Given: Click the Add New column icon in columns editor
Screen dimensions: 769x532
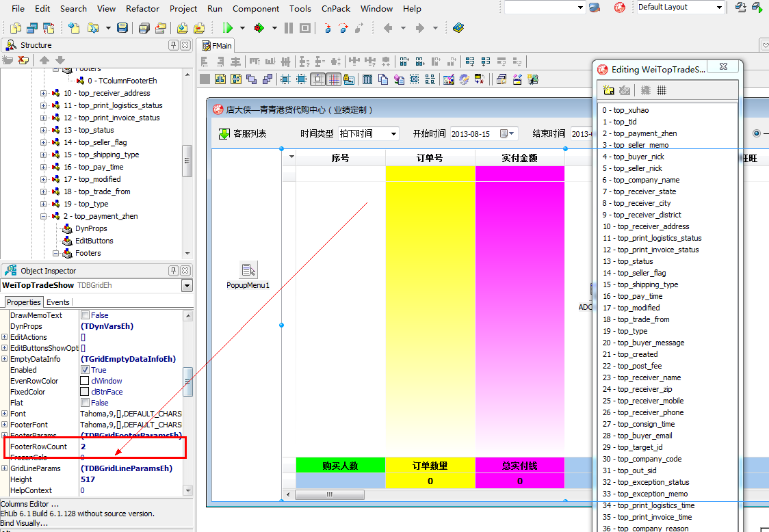Looking at the screenshot, I should click(x=609, y=90).
